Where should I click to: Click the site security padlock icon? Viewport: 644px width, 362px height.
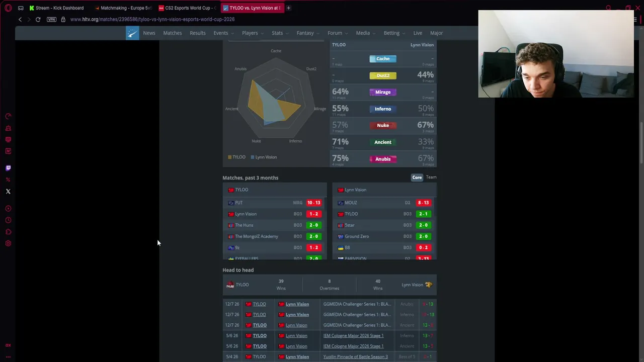[63, 19]
